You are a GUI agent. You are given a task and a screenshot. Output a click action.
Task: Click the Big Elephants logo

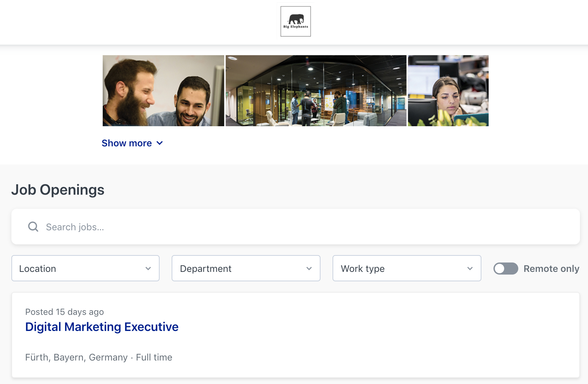coord(295,21)
